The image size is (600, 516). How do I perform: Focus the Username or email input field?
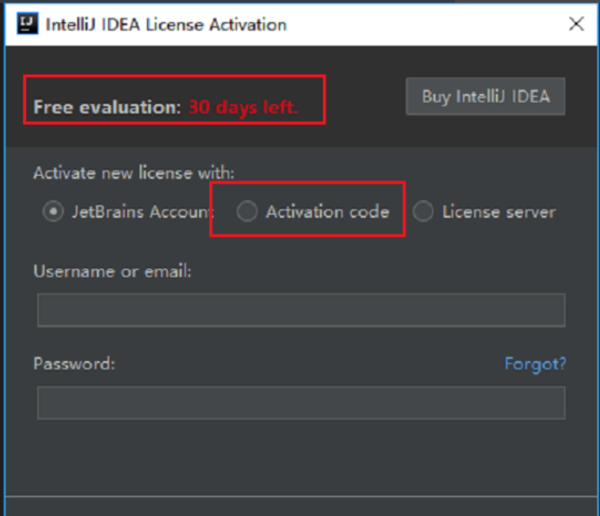pos(300,310)
